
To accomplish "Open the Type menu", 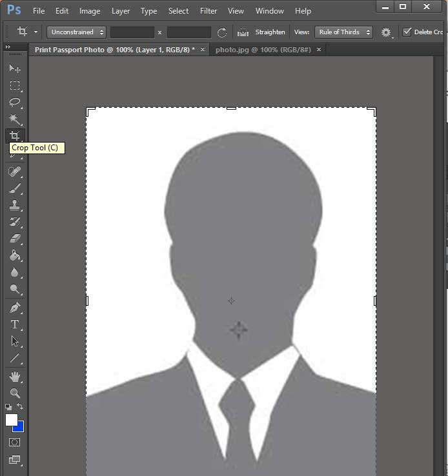I will [149, 11].
